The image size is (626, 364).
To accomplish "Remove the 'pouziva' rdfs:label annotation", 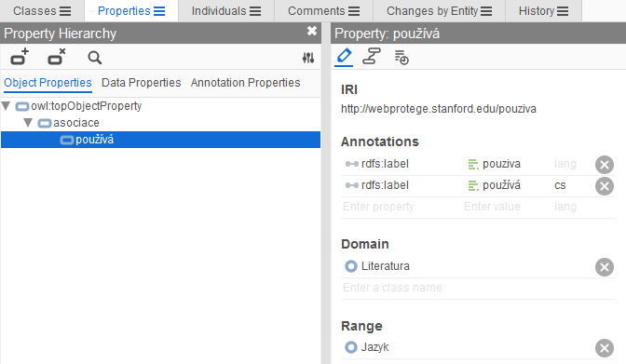I will [605, 165].
